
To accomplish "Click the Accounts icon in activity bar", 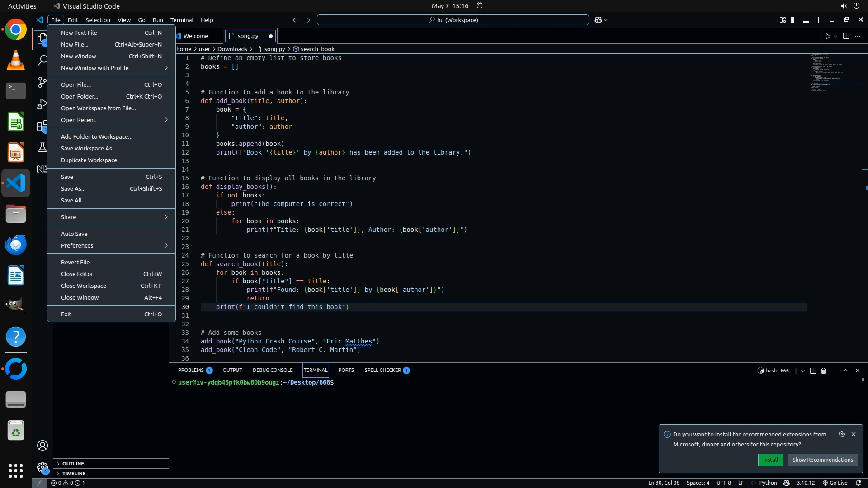I will pyautogui.click(x=42, y=446).
